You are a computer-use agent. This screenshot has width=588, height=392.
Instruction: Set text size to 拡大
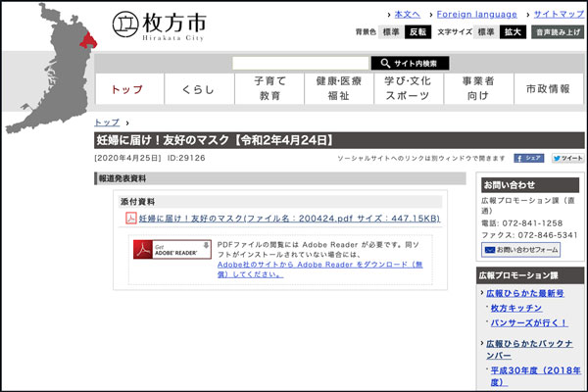513,32
